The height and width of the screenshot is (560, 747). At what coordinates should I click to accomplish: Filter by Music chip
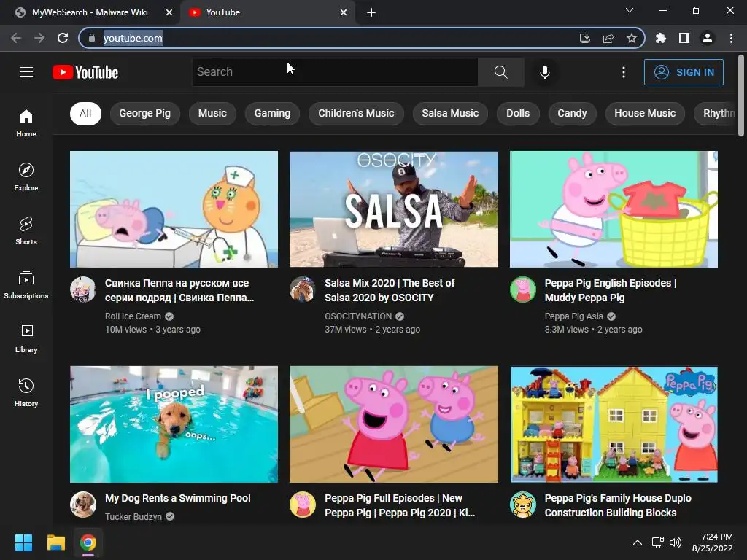pyautogui.click(x=212, y=113)
